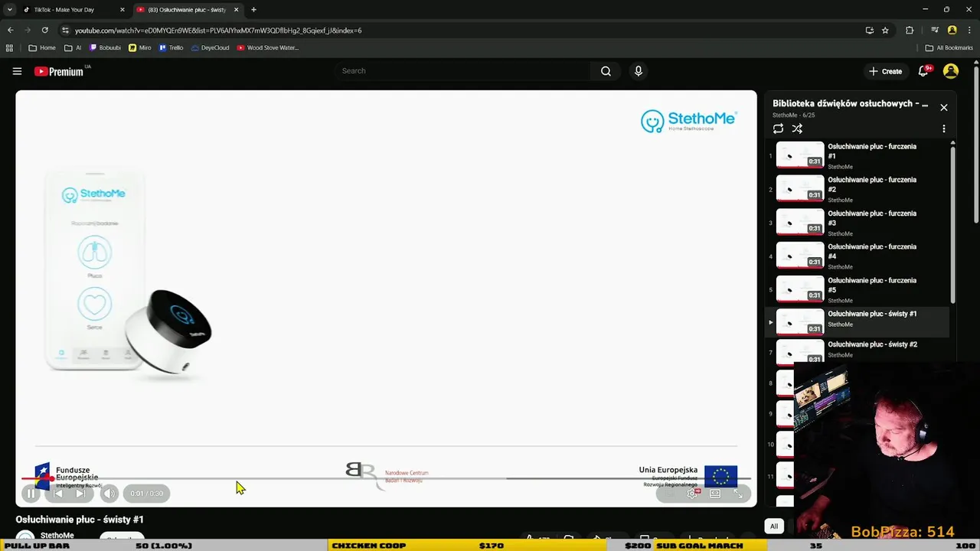The width and height of the screenshot is (980, 551).
Task: Play 'Osłuchiwanie płuc - furczenia #4'
Action: coord(857,256)
